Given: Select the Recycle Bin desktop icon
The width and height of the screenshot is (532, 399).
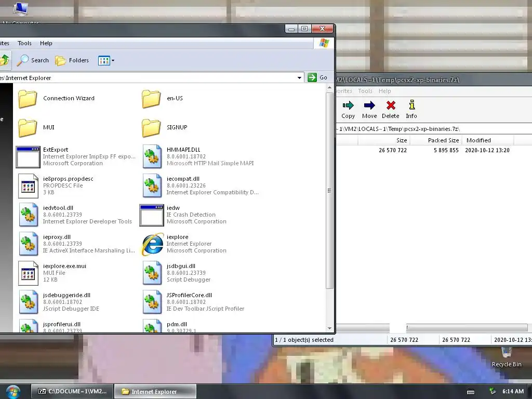Looking at the screenshot, I should 507,357.
